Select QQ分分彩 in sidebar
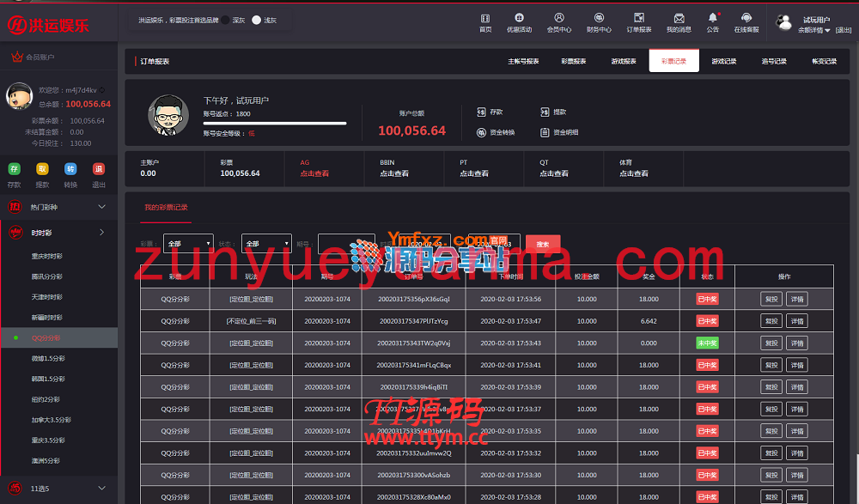Image resolution: width=859 pixels, height=504 pixels. 46,338
